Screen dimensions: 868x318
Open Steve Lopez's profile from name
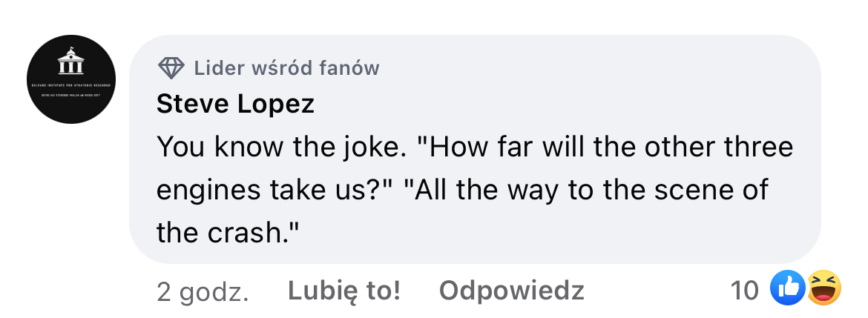tap(235, 105)
